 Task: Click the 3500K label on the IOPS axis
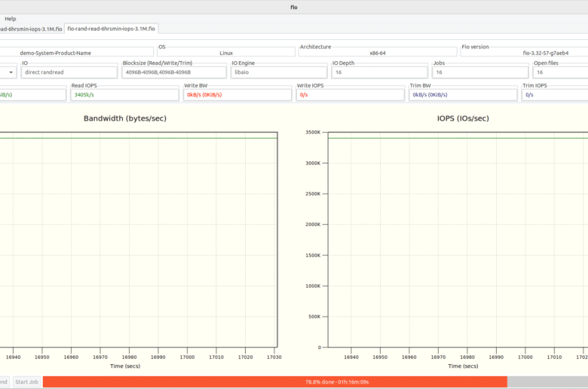(313, 133)
